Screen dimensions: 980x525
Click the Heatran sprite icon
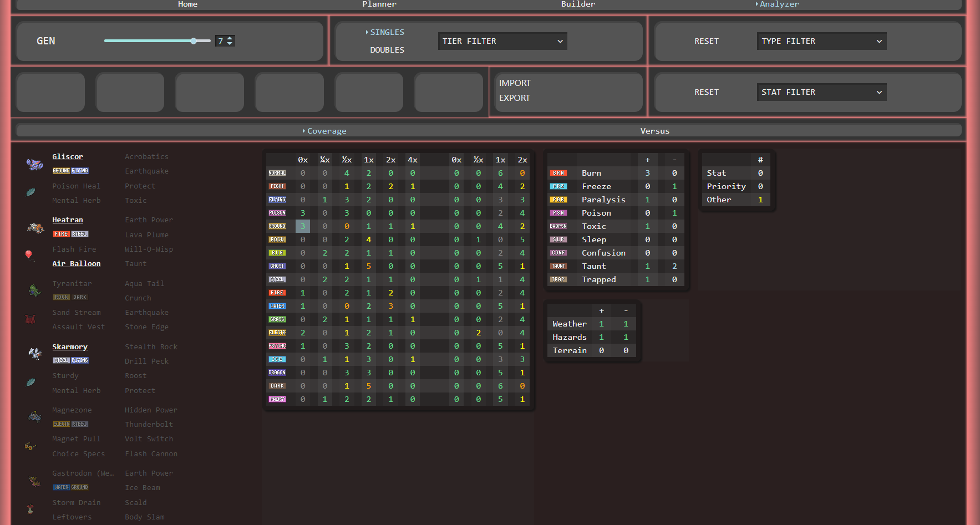click(35, 227)
